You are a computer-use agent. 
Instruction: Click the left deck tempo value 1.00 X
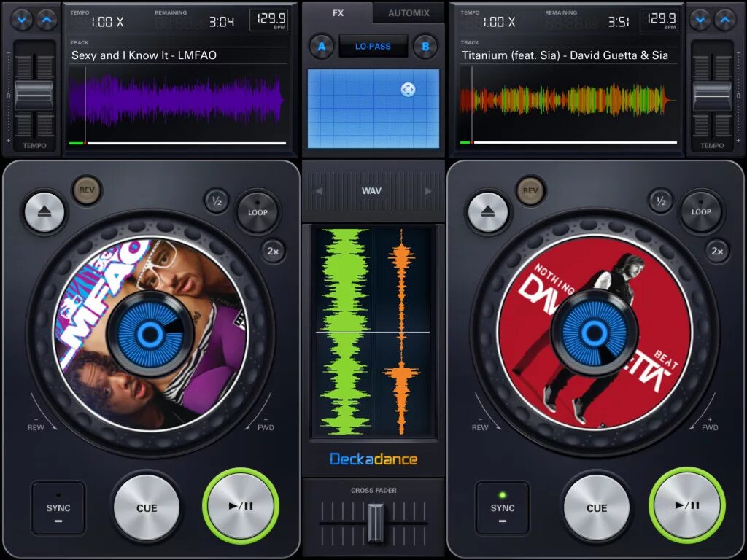107,22
